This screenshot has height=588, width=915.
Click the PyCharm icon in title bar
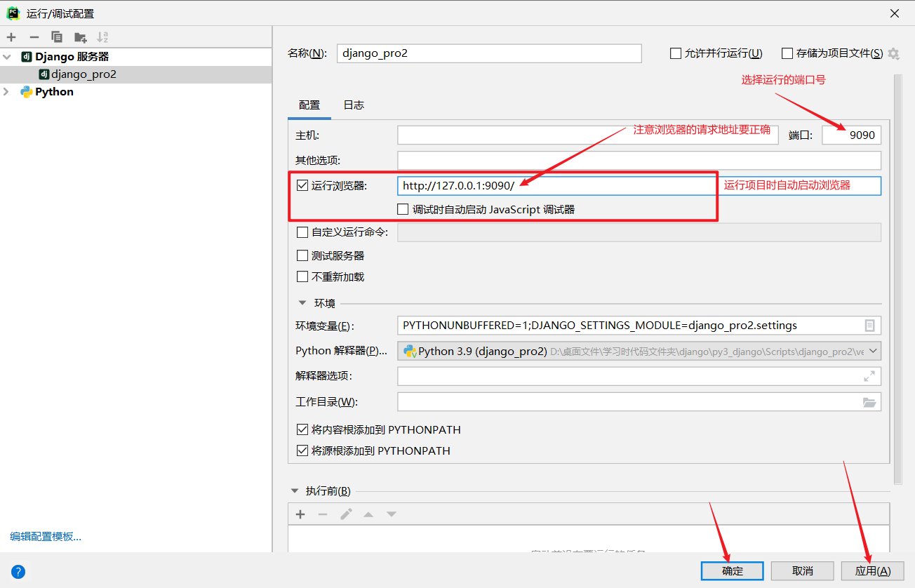coord(13,13)
